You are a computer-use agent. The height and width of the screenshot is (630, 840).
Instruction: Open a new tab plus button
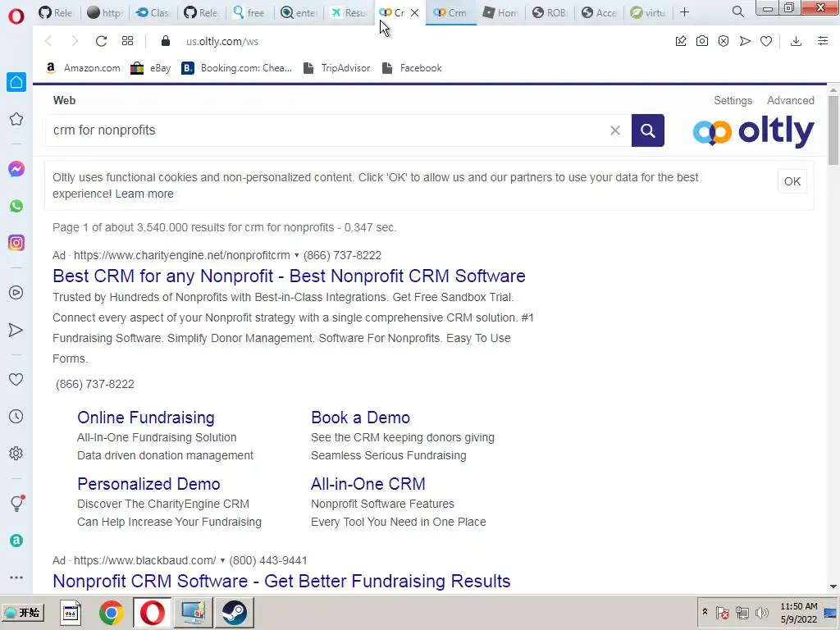[x=685, y=11]
